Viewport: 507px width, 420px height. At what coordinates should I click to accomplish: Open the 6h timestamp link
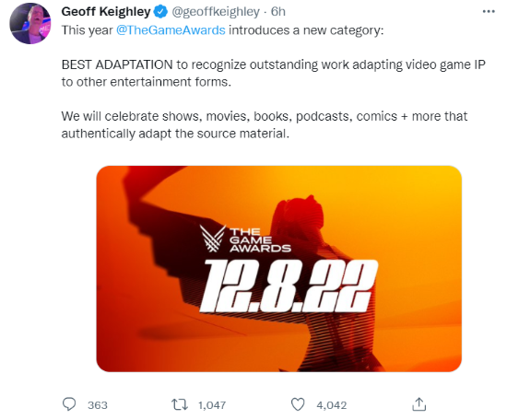pyautogui.click(x=278, y=12)
